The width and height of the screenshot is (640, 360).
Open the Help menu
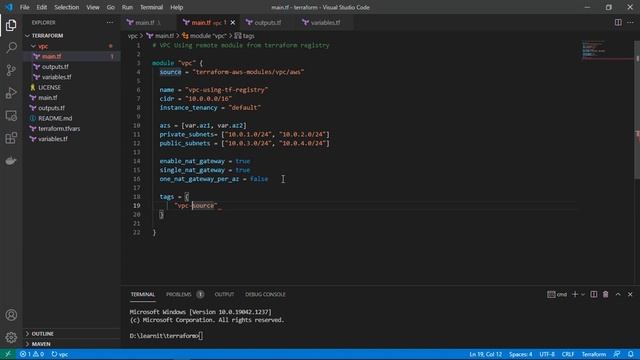coord(176,7)
